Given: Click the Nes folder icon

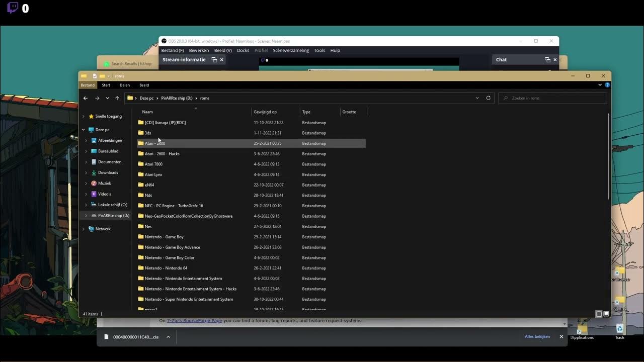Looking at the screenshot, I should [141, 226].
